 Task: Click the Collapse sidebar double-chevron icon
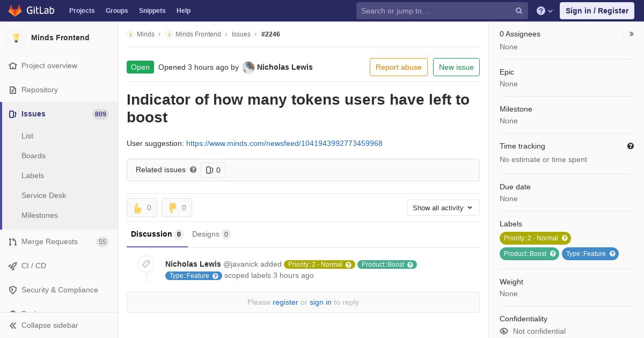click(13, 325)
